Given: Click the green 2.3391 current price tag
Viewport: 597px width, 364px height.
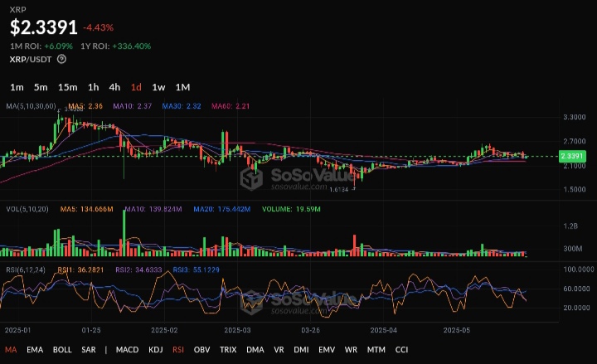Looking at the screenshot, I should pyautogui.click(x=573, y=156).
